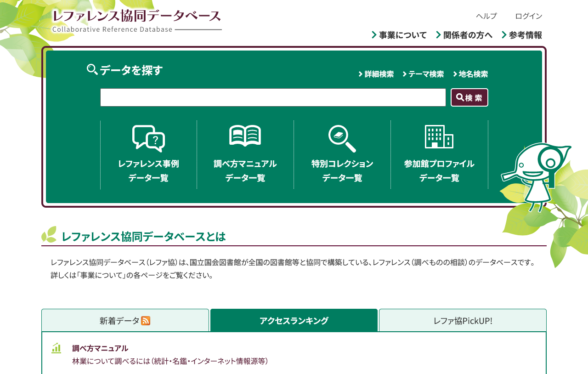Go to 詳細検索 advanced search
588x374 pixels.
376,74
